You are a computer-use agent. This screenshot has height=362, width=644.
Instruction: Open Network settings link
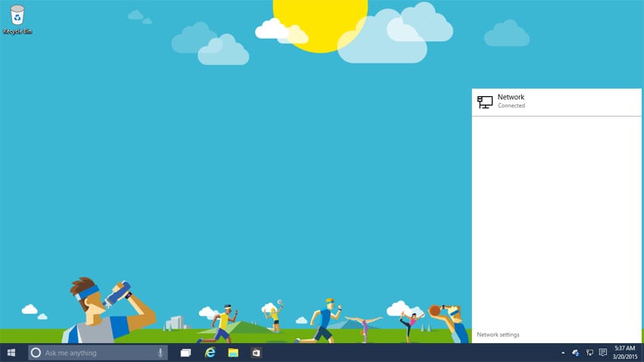[498, 335]
